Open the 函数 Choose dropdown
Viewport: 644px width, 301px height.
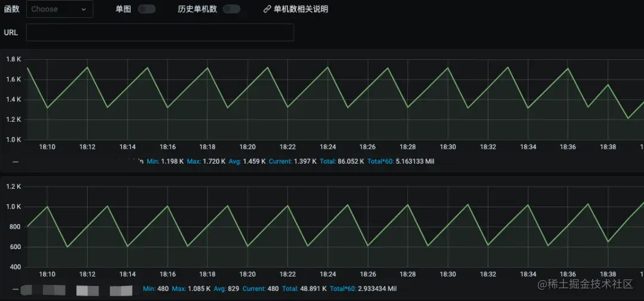[60, 9]
